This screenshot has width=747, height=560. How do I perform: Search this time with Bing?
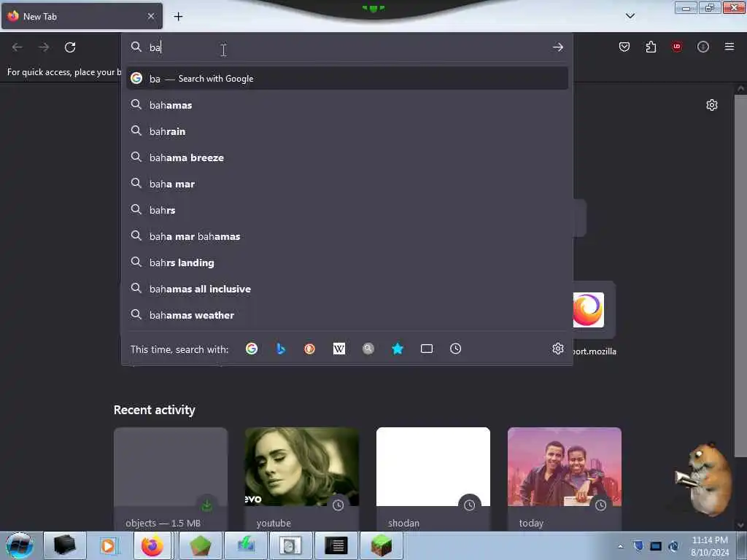click(x=281, y=349)
